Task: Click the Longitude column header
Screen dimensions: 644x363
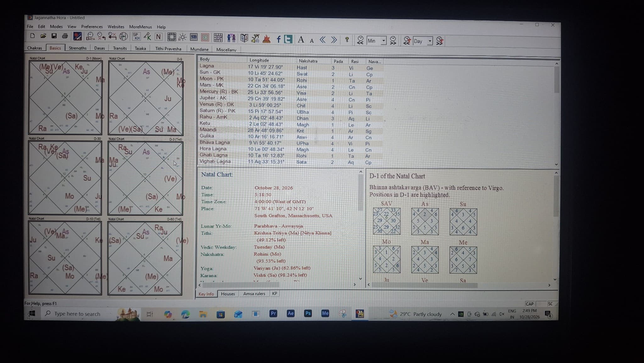Action: point(271,60)
